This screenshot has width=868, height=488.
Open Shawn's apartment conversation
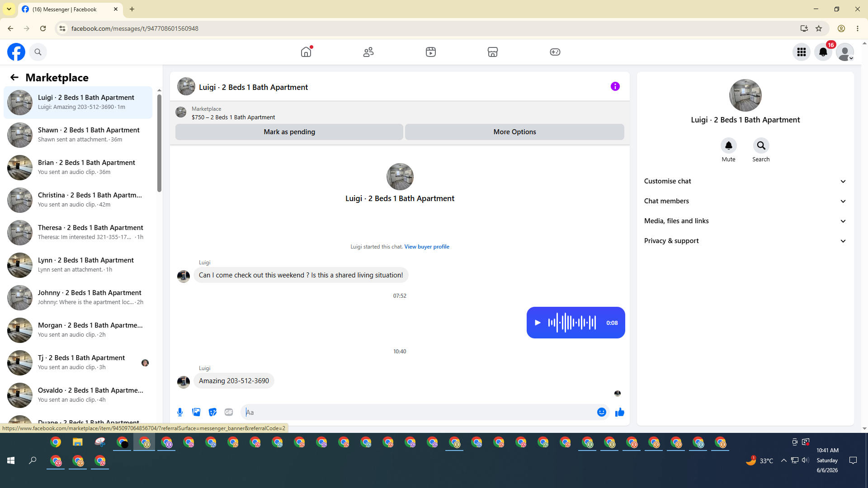(x=78, y=135)
